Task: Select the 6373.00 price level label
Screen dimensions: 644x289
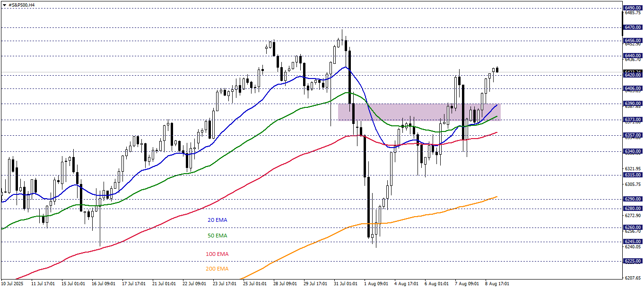Action: click(x=633, y=120)
